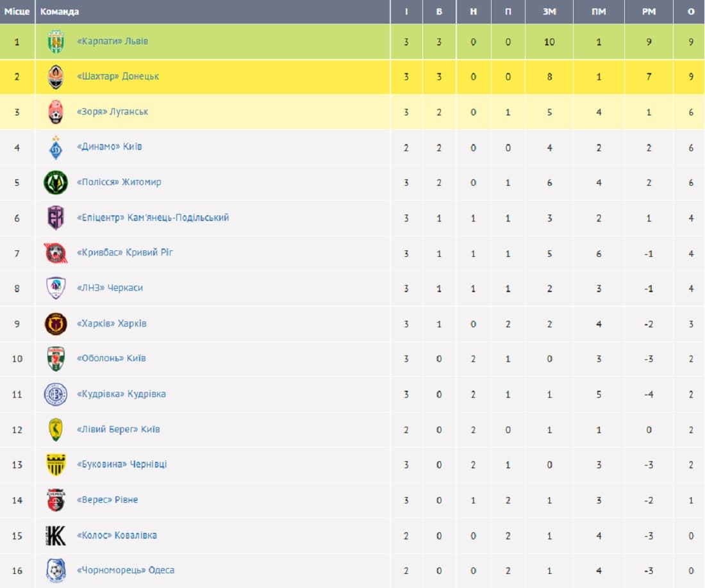The image size is (705, 588).
Task: Open the «Динамо» Київ team page
Action: tap(109, 147)
